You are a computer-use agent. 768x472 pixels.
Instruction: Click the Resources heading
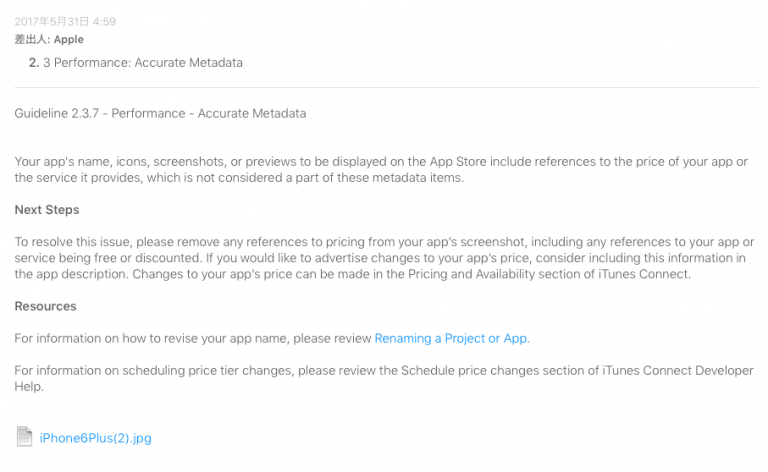[x=45, y=306]
